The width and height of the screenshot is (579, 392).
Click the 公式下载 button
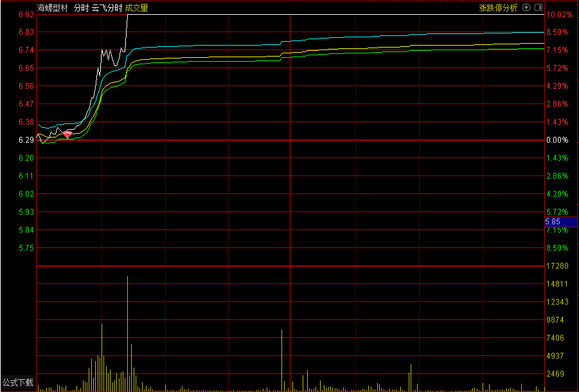18,382
